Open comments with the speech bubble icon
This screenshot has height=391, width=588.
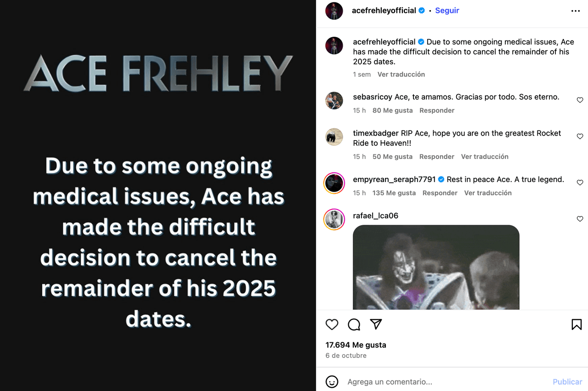pyautogui.click(x=354, y=324)
